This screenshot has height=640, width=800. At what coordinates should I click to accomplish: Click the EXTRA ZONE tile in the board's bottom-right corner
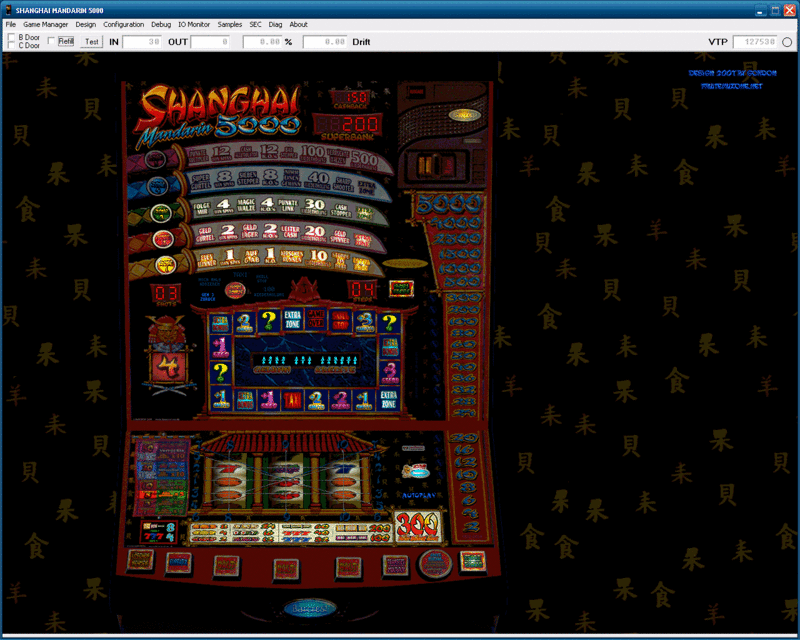[x=389, y=400]
